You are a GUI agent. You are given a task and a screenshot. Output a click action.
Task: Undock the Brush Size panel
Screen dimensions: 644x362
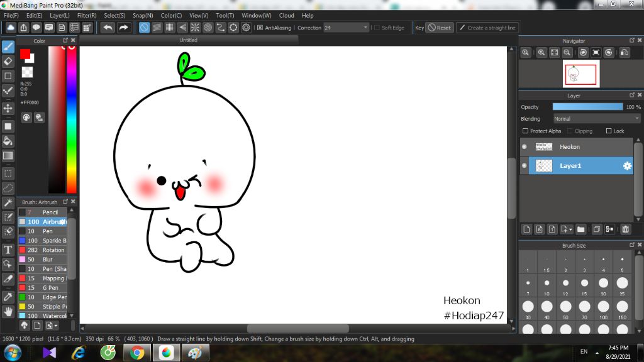(x=631, y=244)
